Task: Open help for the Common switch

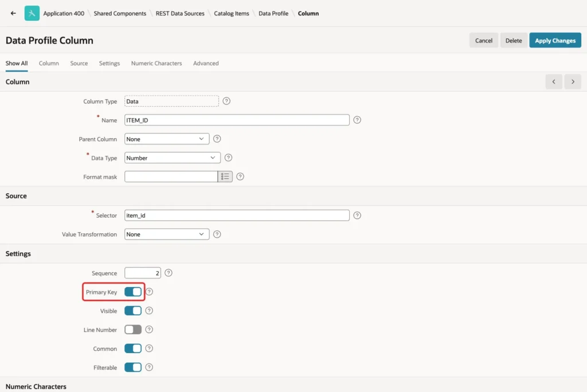Action: (149, 348)
